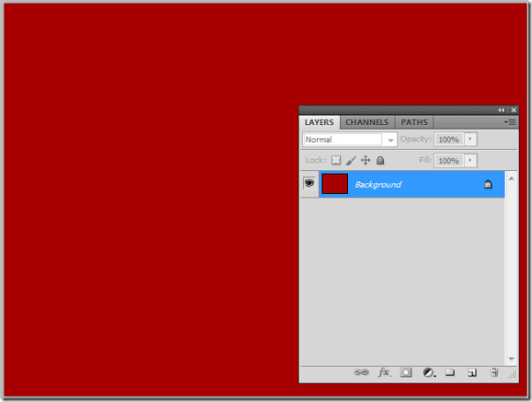Open the Opacity slider arrow
Screen dimensions: 532x402
tap(470, 139)
